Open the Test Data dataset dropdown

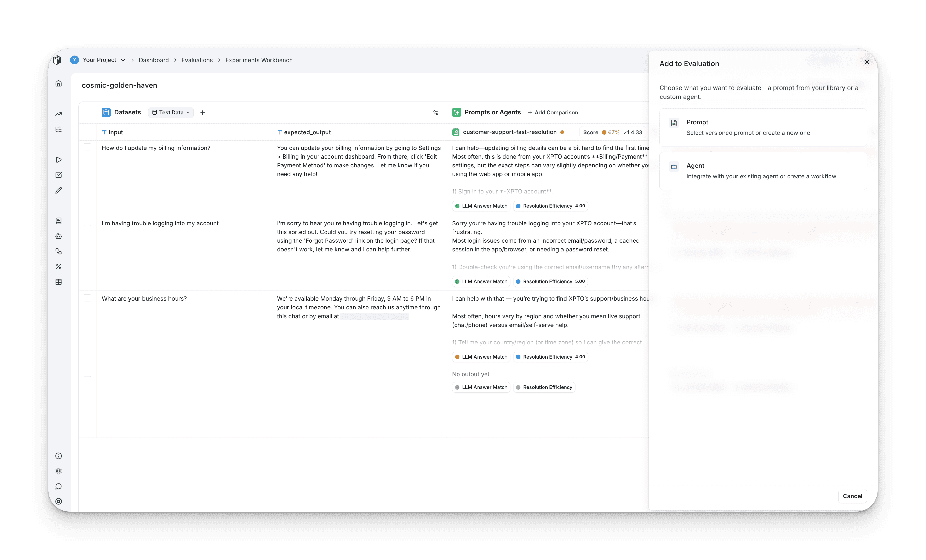pos(171,112)
